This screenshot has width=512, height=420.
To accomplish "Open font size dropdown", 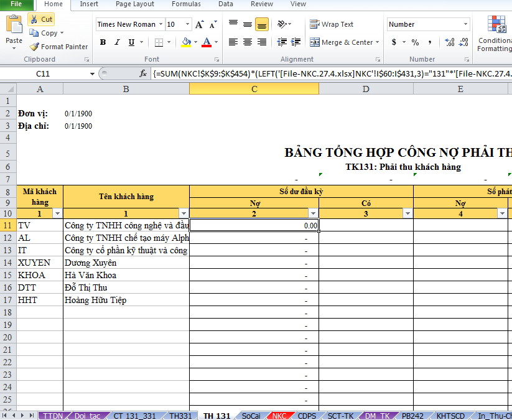I will [187, 24].
